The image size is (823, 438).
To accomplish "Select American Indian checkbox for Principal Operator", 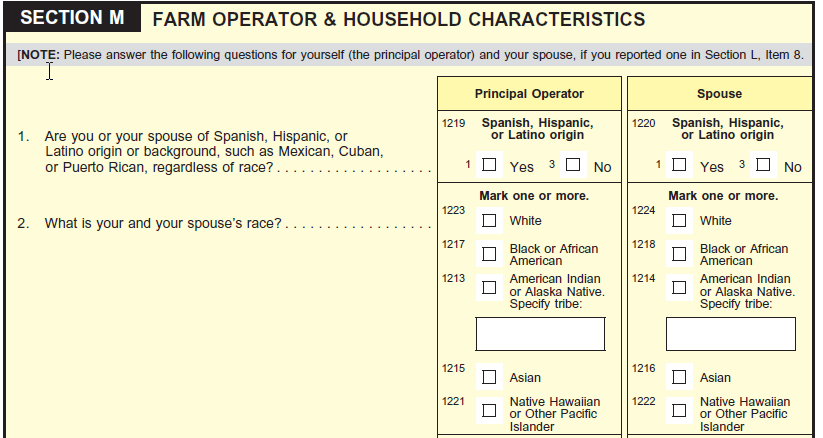I will pyautogui.click(x=489, y=287).
